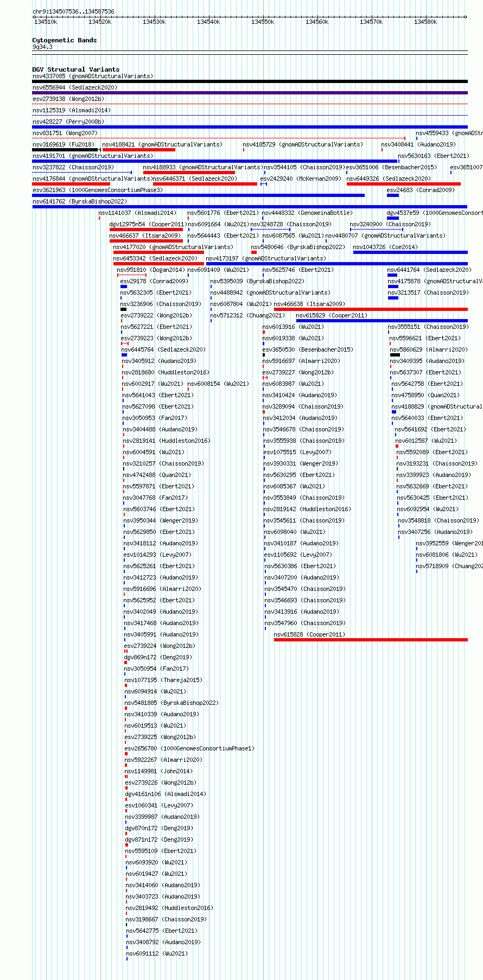This screenshot has width=483, height=980.
Task: Select nsv4758950 Quan2021 label
Action: 425,395
